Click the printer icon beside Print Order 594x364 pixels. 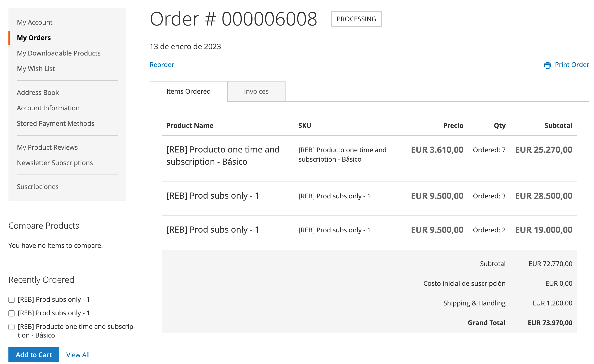coord(547,65)
